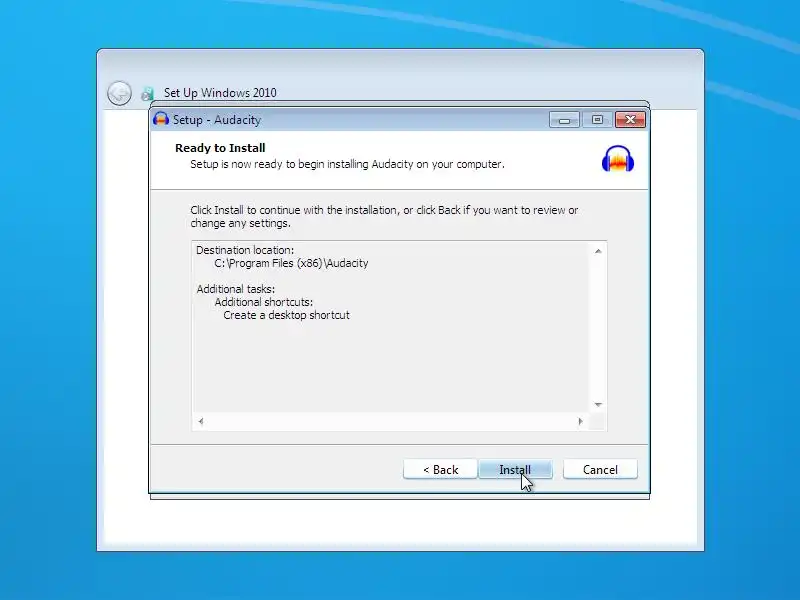Click the summary box scroll left arrow
Image resolution: width=800 pixels, height=600 pixels.
tap(201, 421)
